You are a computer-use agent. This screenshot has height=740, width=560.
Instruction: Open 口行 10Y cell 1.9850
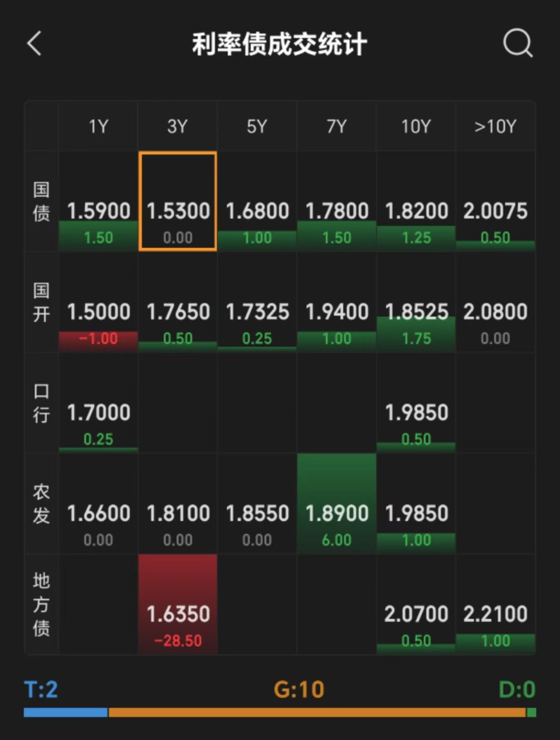[x=416, y=403]
